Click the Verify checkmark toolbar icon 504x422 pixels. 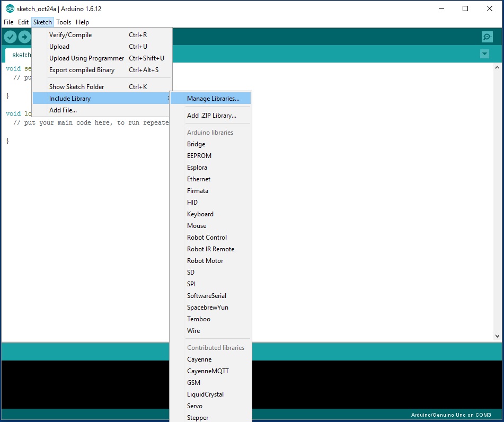[x=10, y=37]
